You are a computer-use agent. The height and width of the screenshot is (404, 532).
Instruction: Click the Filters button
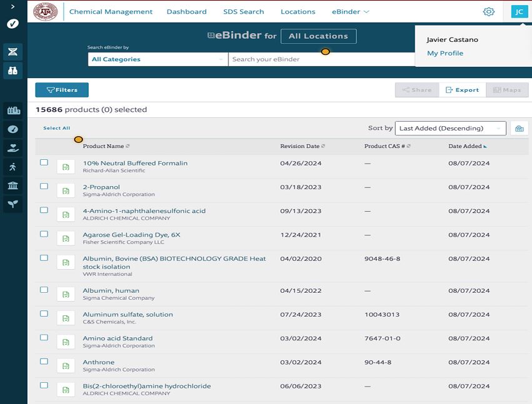(62, 90)
